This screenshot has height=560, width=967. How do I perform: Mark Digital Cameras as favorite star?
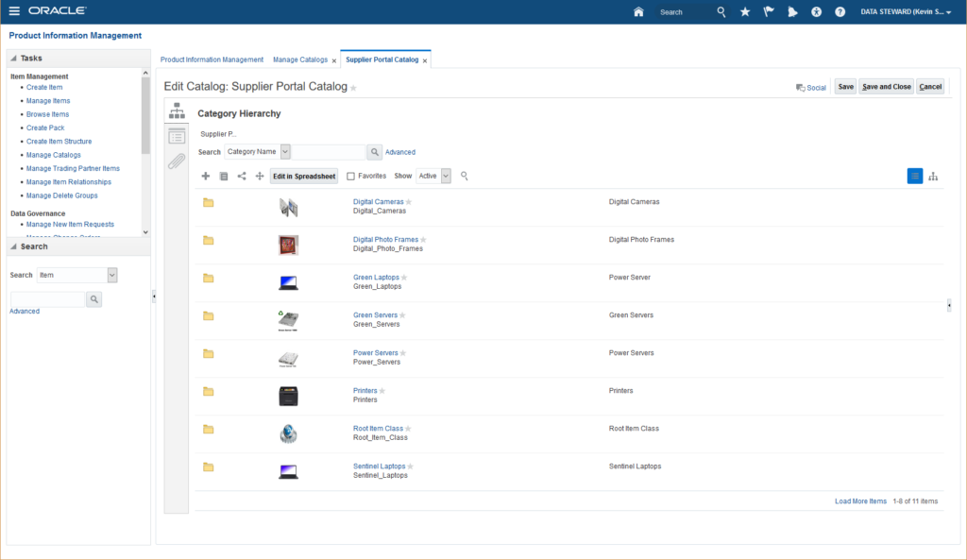[x=409, y=202]
